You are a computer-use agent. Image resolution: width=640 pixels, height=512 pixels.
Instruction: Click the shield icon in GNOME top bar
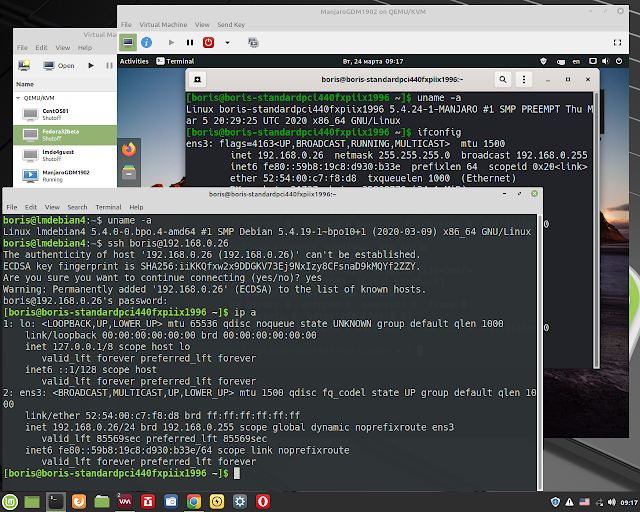(x=543, y=61)
